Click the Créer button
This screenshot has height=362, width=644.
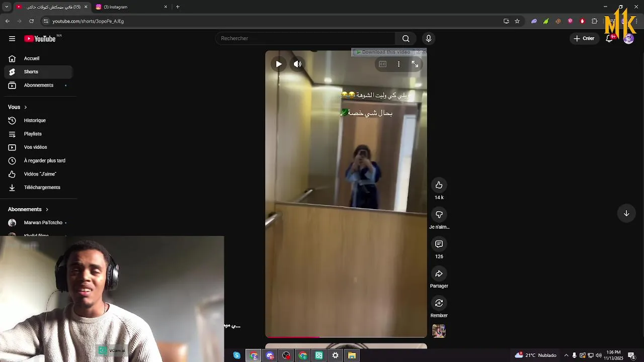point(584,39)
